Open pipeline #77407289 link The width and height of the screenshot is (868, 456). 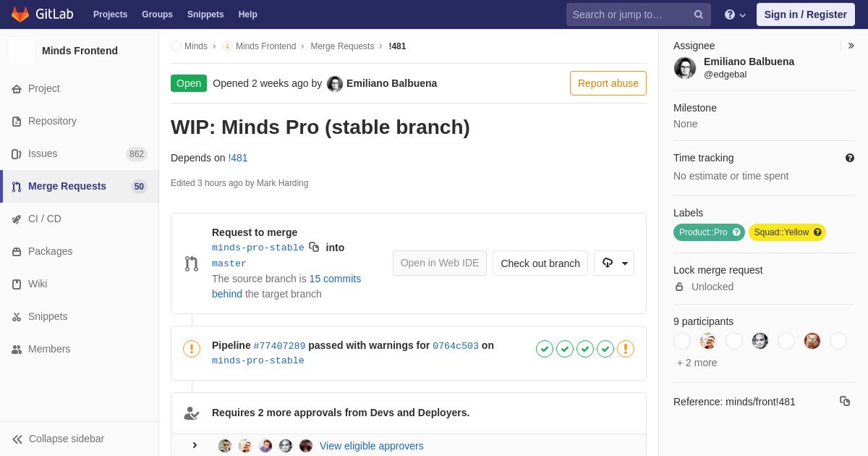279,346
